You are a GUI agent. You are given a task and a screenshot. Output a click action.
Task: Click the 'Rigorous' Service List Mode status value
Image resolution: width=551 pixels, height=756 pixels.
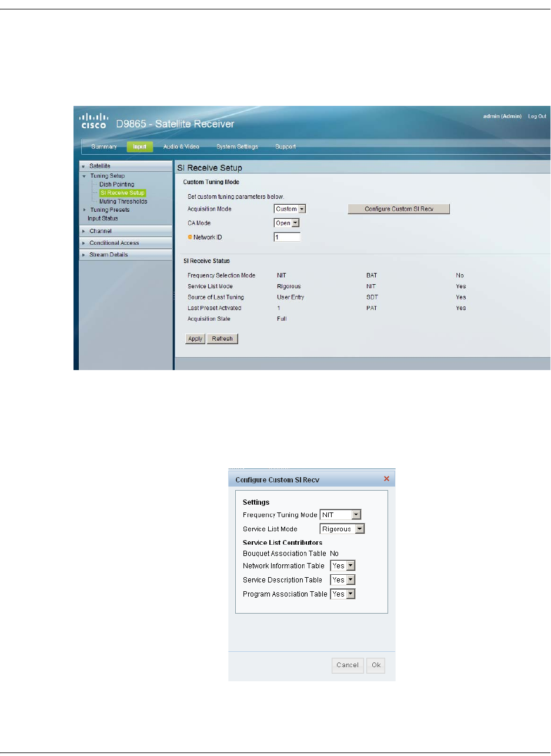[289, 286]
